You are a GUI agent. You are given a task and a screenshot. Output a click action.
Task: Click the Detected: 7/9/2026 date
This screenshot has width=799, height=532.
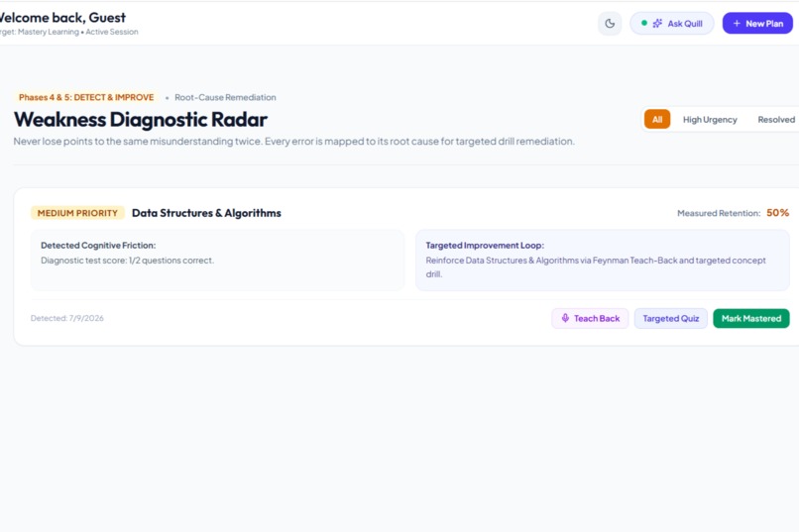(x=67, y=318)
